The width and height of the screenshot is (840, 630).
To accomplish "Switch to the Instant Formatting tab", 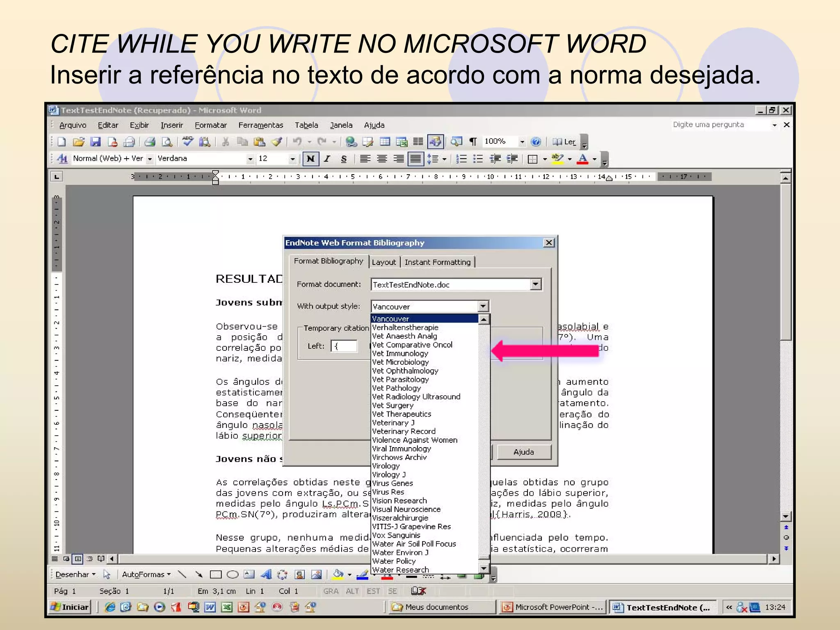I will click(438, 262).
